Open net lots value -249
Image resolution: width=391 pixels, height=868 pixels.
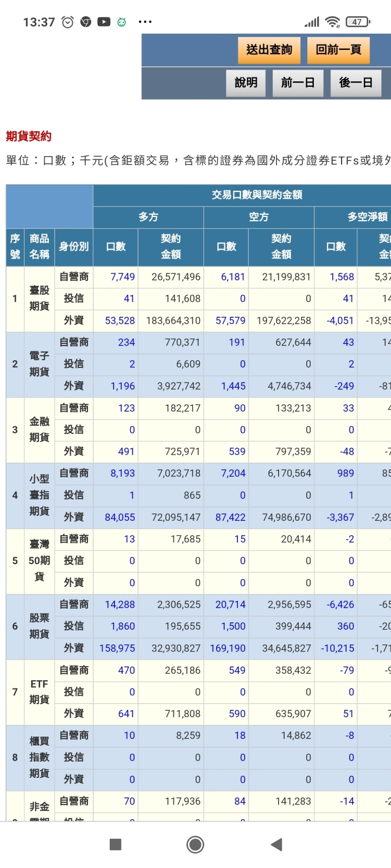coord(344,386)
